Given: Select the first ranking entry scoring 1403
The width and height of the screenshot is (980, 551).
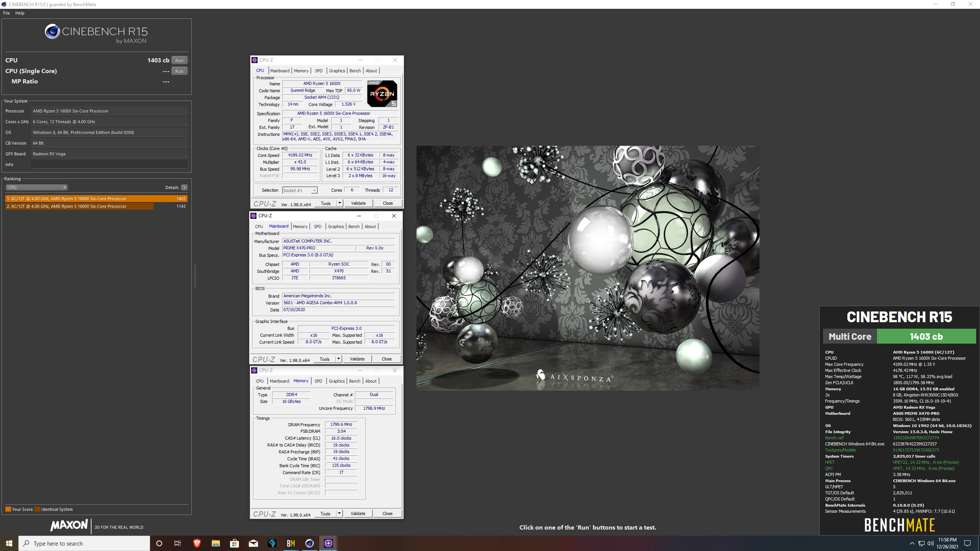Looking at the screenshot, I should [96, 199].
